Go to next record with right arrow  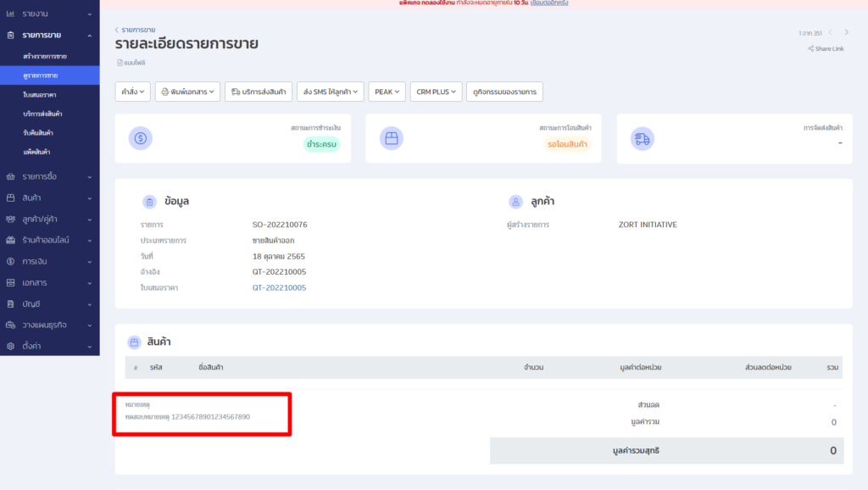(846, 32)
